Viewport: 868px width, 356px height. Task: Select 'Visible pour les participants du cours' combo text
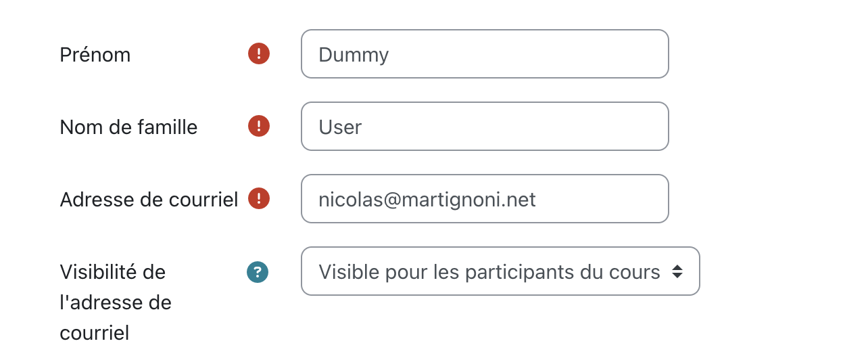click(x=489, y=272)
